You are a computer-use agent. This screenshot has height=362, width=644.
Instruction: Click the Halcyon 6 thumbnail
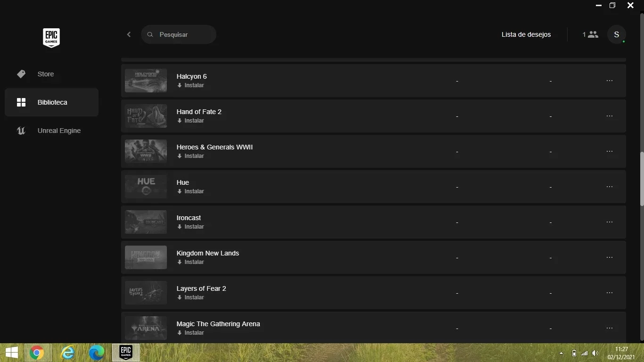[x=146, y=81]
